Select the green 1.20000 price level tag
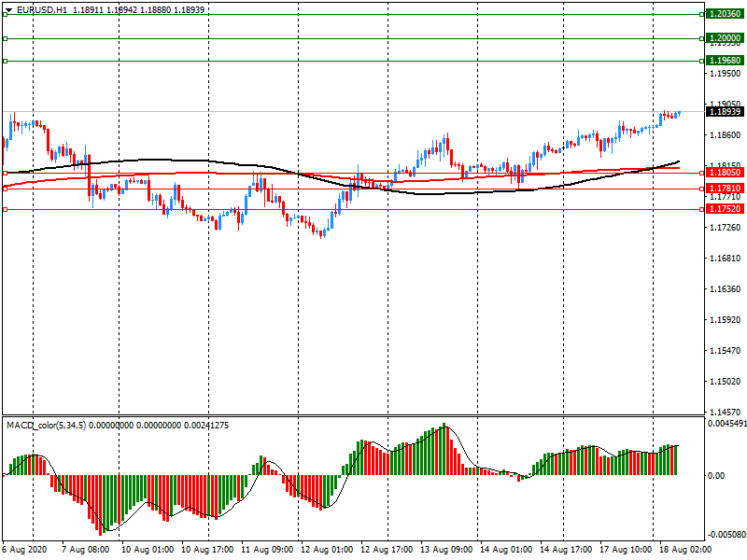Viewport: 747px width, 560px height. click(725, 38)
